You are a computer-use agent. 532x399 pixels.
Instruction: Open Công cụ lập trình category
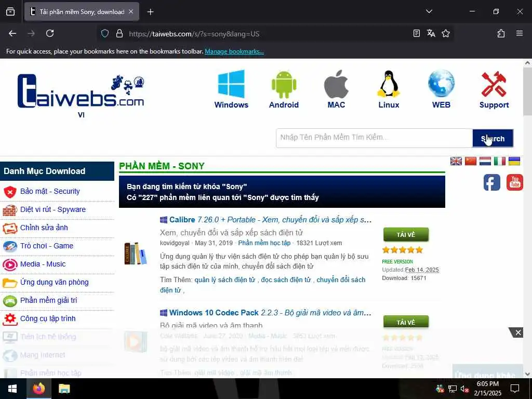pos(48,318)
